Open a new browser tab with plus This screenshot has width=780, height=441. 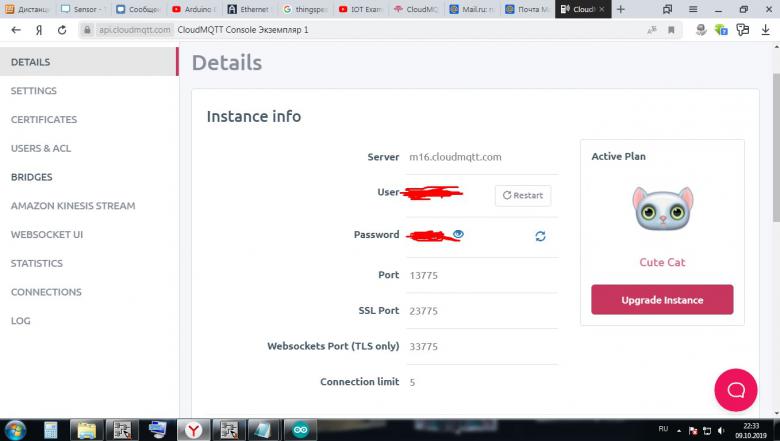click(x=620, y=9)
